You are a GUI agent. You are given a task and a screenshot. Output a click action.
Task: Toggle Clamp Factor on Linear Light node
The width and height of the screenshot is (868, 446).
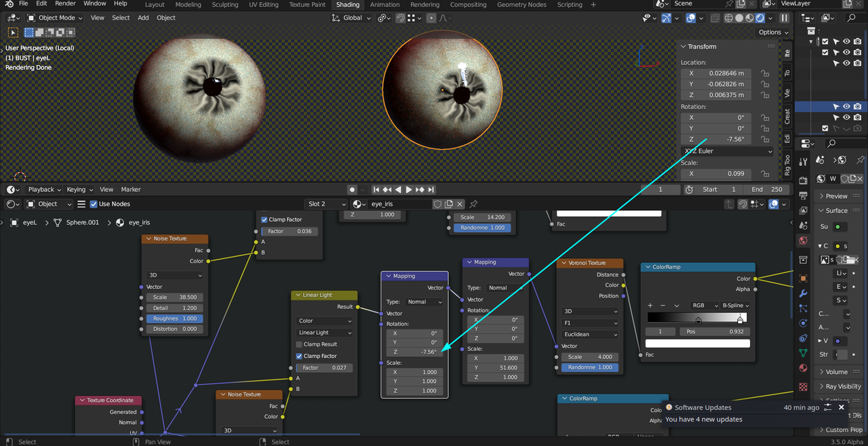click(299, 356)
